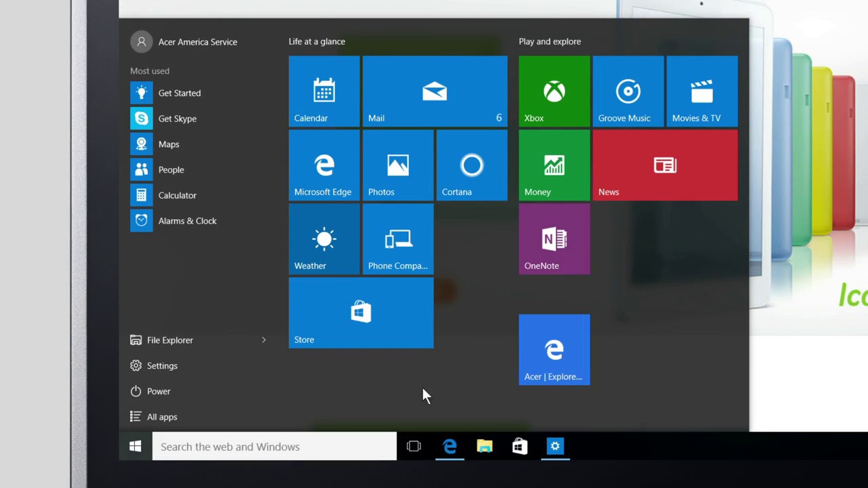This screenshot has height=488, width=868.
Task: Open the News tile
Action: click(x=665, y=165)
